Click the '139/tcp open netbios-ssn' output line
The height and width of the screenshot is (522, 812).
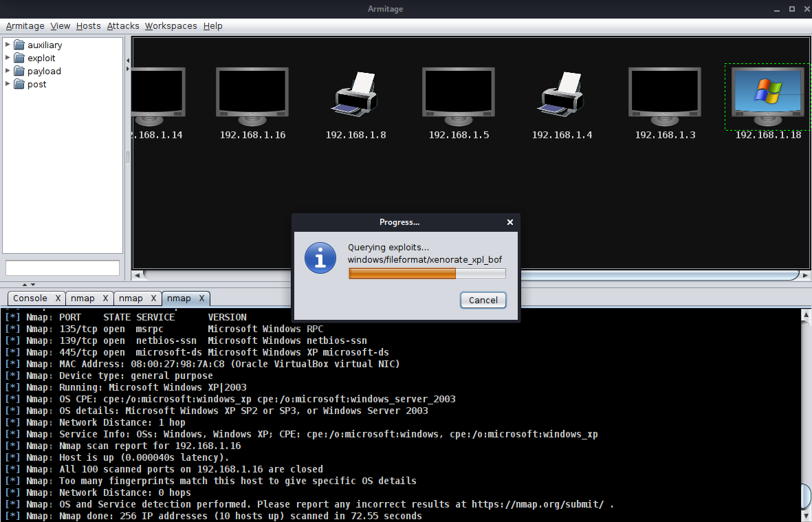coord(186,340)
